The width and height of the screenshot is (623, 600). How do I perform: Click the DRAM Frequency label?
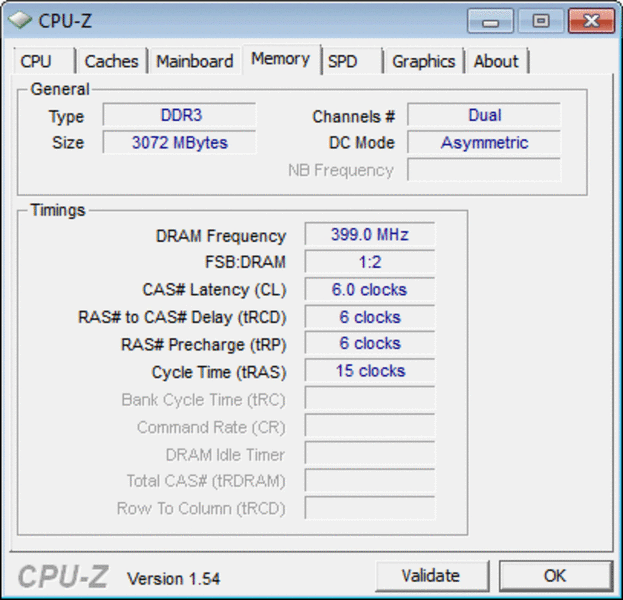(221, 236)
